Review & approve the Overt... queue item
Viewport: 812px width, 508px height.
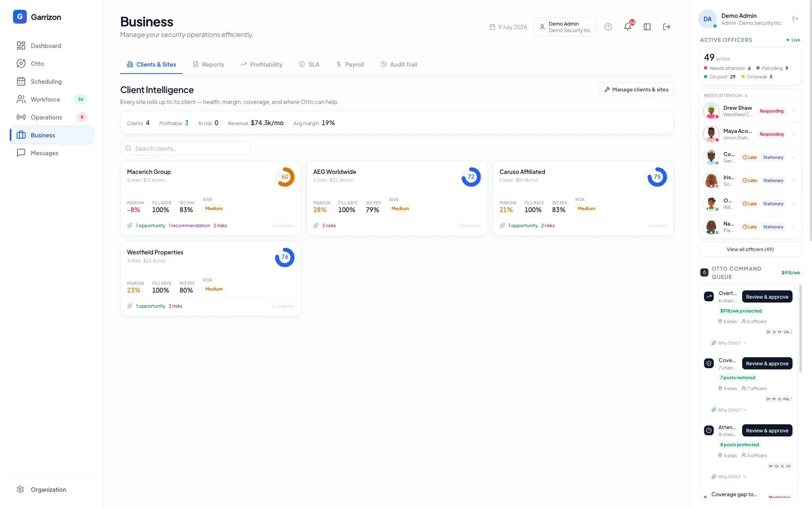pyautogui.click(x=767, y=297)
